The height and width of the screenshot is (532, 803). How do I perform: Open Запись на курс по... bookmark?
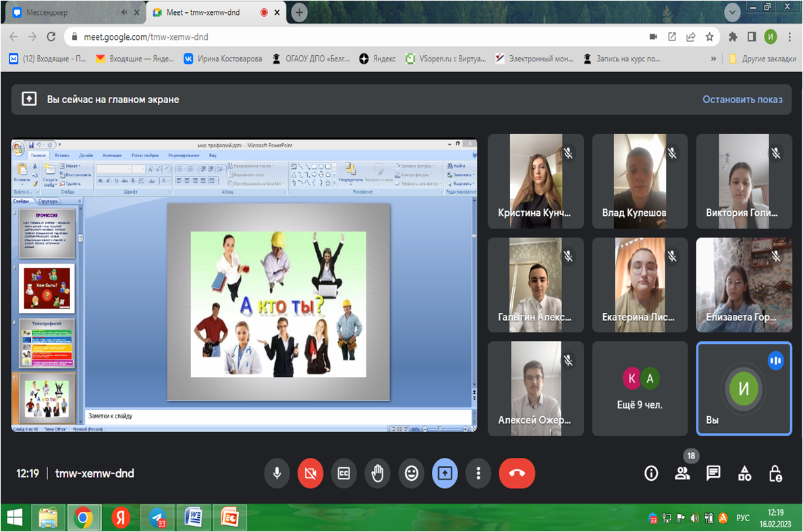tap(621, 59)
